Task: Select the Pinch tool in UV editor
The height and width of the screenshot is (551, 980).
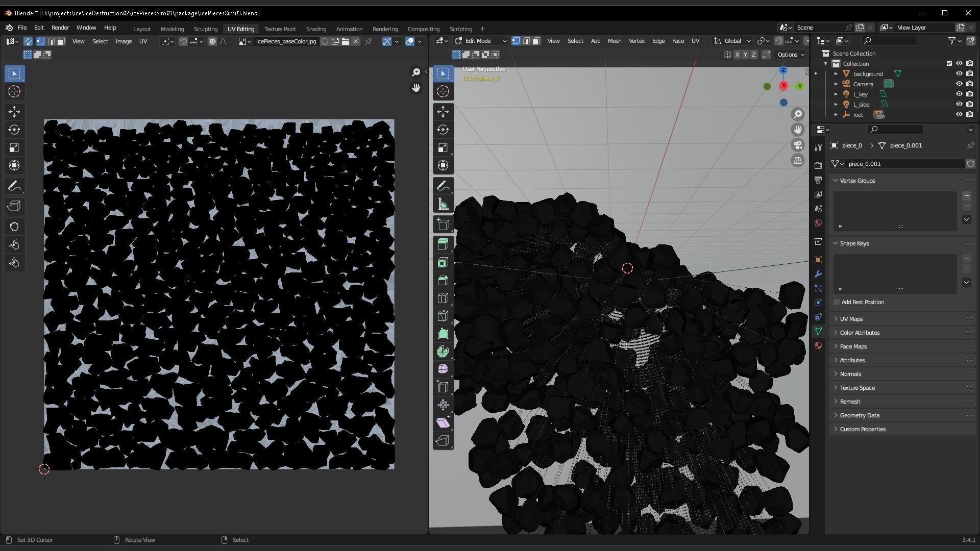Action: coord(14,262)
